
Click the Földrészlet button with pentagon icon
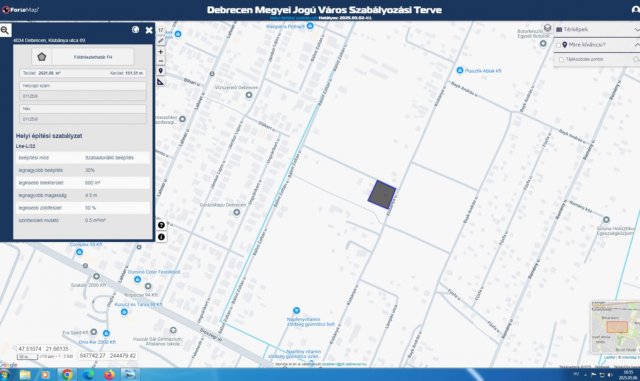(82, 57)
